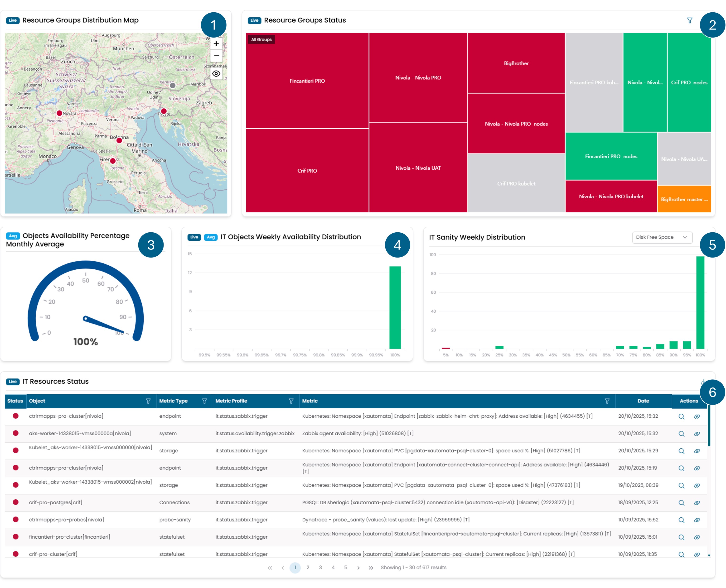726x588 pixels.
Task: Zoom out on the distribution map
Action: tap(216, 56)
